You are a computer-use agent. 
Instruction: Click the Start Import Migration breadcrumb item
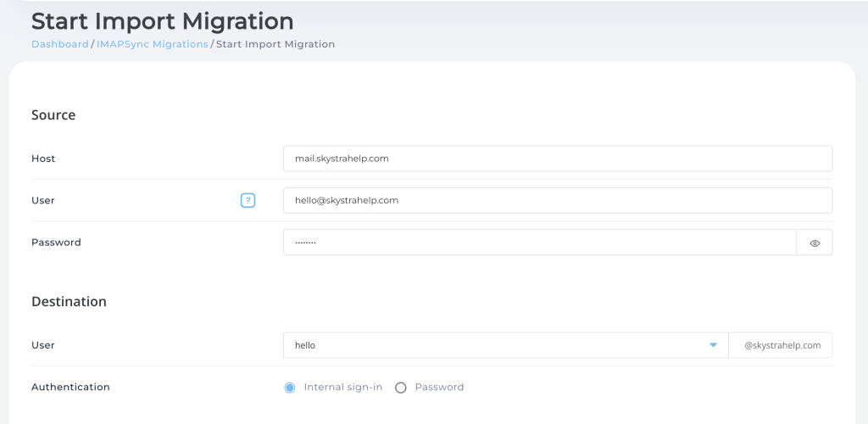[x=275, y=44]
